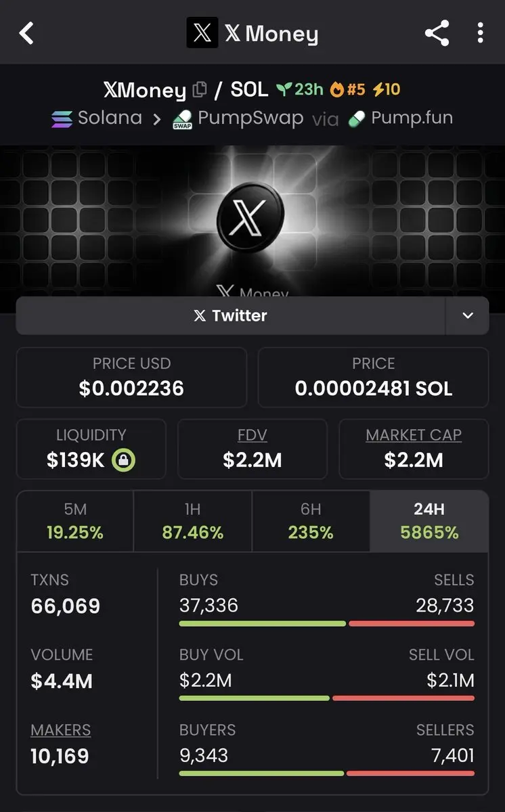
Task: Tap the underlined FDV label
Action: click(x=252, y=434)
